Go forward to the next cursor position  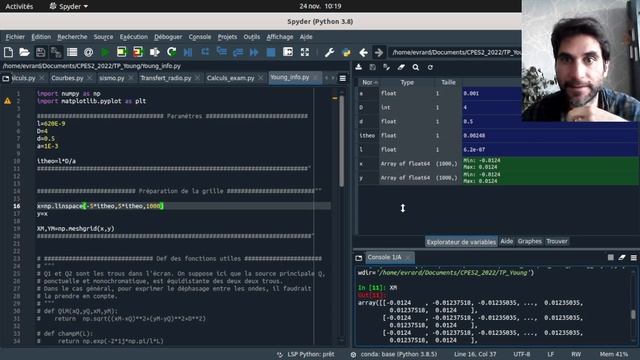[379, 52]
